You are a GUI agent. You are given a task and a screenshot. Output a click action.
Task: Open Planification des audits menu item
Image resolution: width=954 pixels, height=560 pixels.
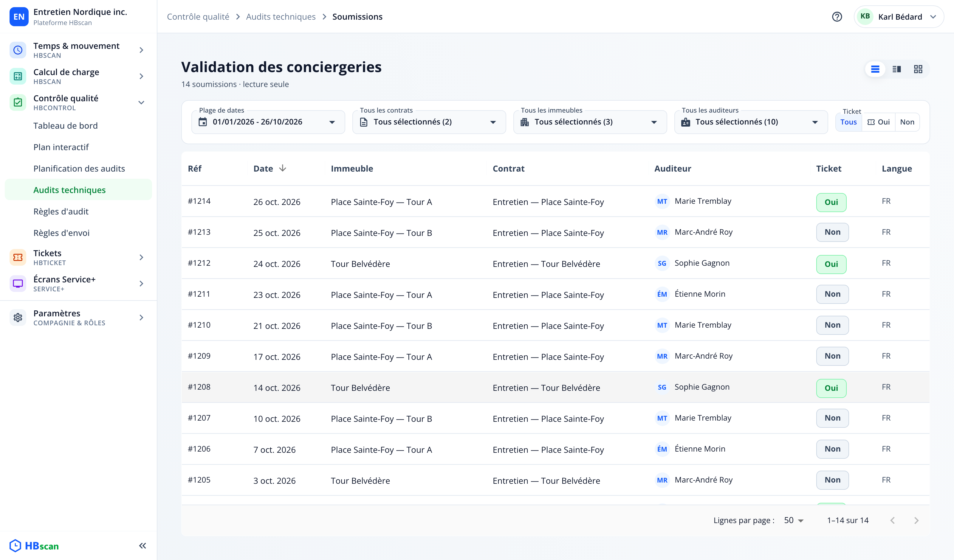(x=78, y=168)
